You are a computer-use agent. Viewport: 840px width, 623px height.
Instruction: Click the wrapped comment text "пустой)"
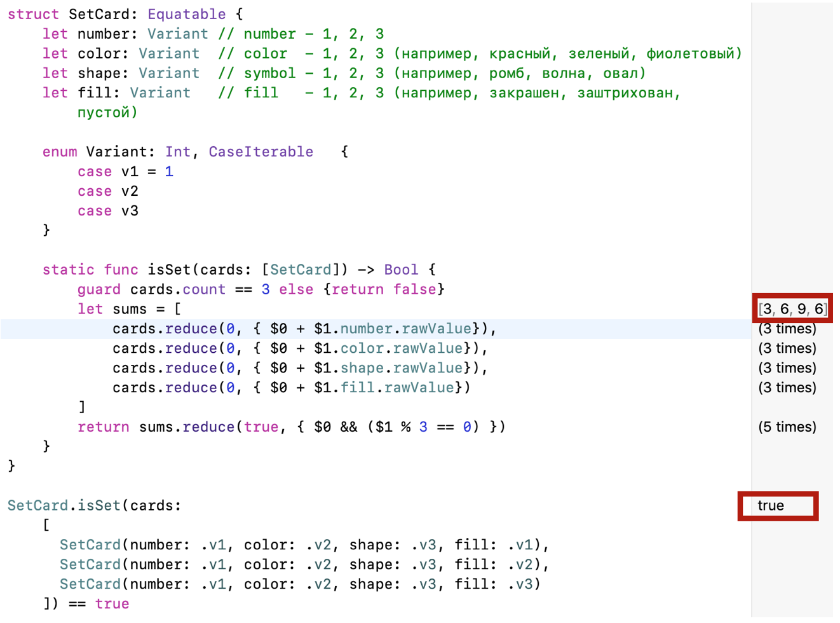click(x=108, y=113)
